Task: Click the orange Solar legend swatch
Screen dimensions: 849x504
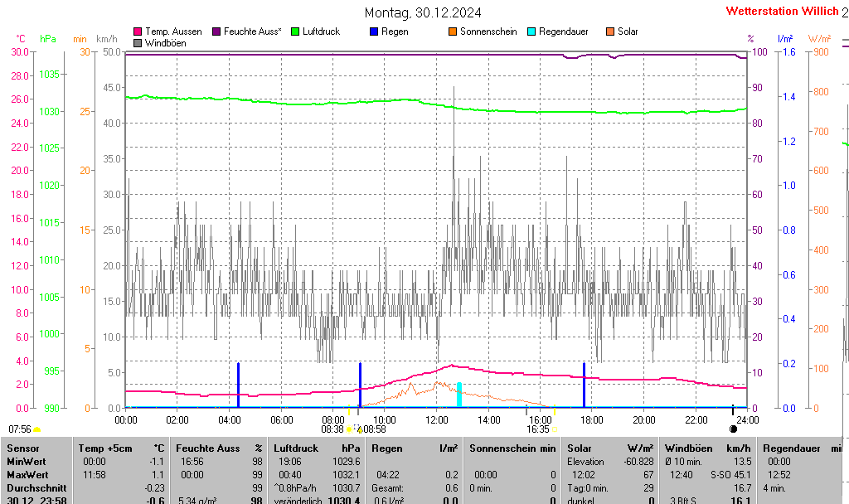Action: coord(610,31)
